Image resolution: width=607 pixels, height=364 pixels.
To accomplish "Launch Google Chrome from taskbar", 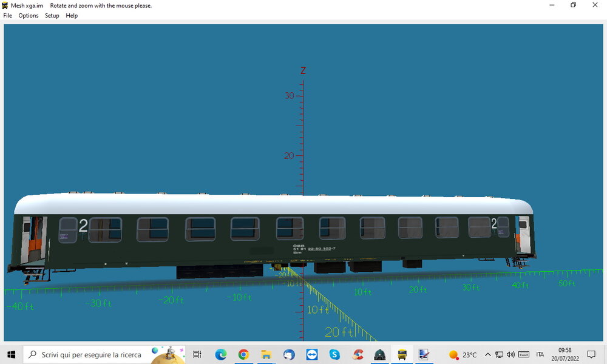I will point(243,354).
